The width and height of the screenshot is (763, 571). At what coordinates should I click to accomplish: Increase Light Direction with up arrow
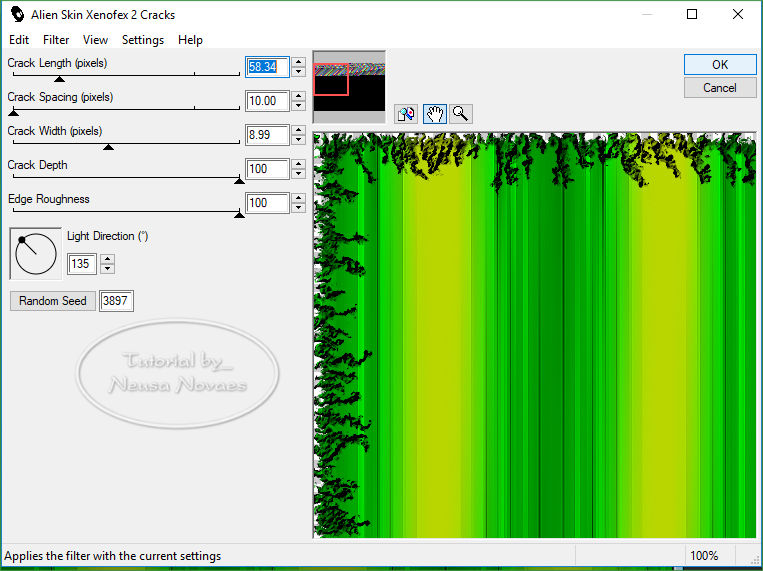[x=108, y=259]
